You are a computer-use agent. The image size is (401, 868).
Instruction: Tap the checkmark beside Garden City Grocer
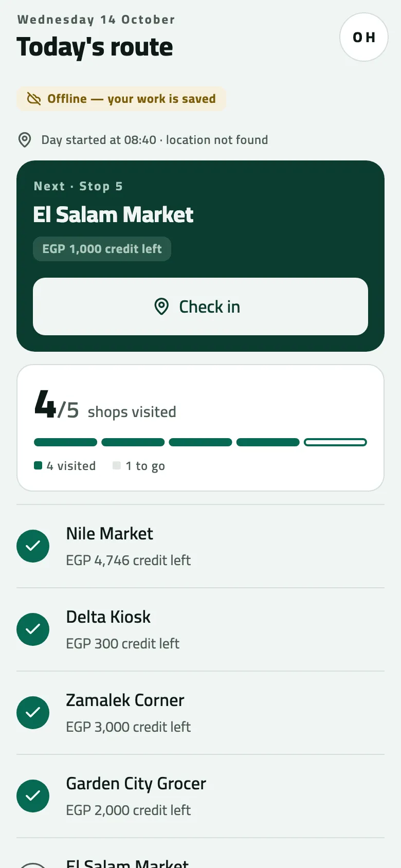pos(33,796)
